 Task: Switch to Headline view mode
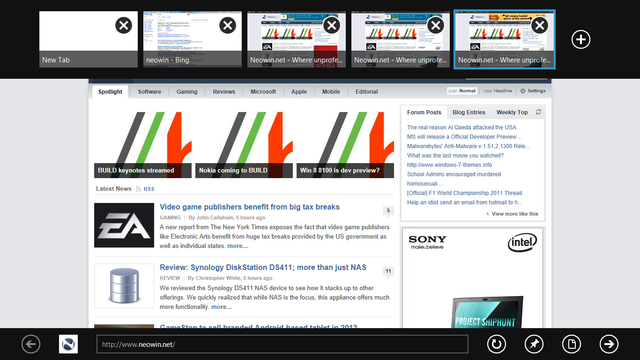coord(497,91)
